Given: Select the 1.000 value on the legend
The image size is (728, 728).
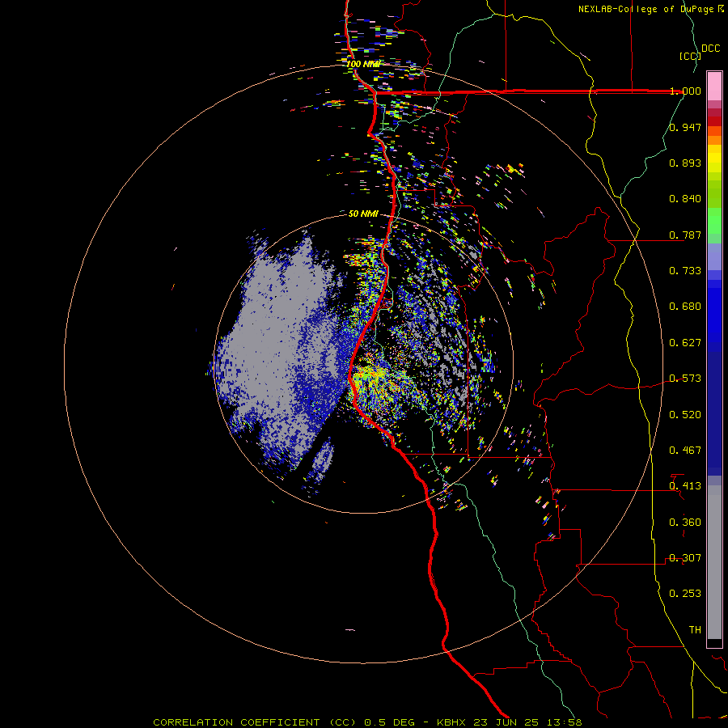Looking at the screenshot, I should 685,91.
